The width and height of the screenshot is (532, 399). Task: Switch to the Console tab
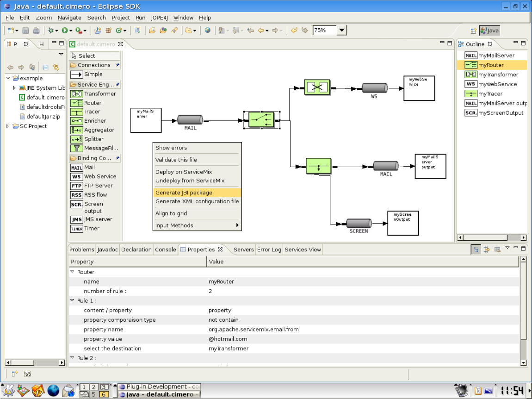click(x=165, y=249)
